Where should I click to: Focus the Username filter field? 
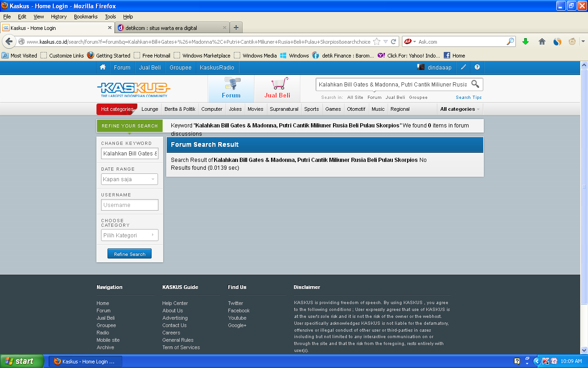130,205
